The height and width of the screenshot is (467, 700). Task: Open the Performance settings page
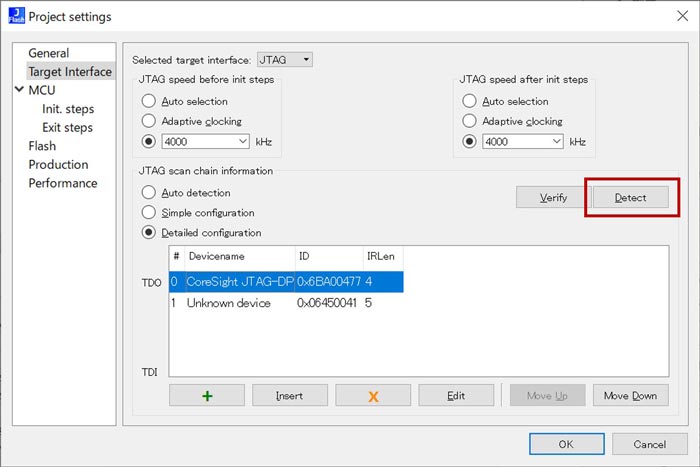pos(63,183)
